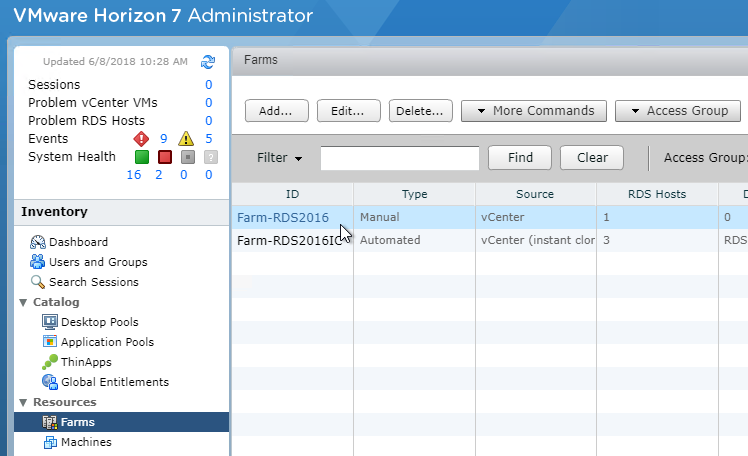
Task: Open the Access Group dropdown button
Action: coord(678,111)
